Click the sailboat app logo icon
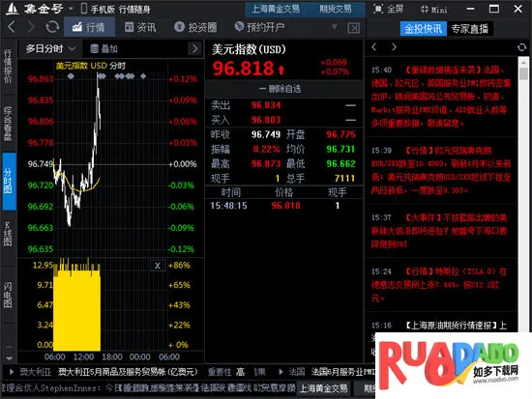532x399 pixels. pyautogui.click(x=12, y=8)
